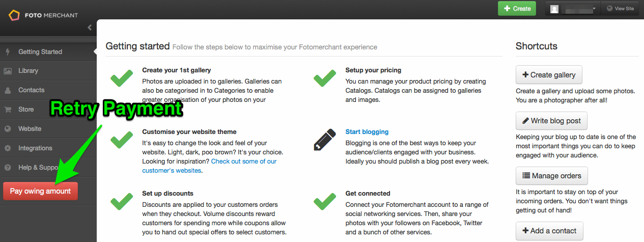Click the green Create button
The width and height of the screenshot is (644, 242).
pos(517,8)
